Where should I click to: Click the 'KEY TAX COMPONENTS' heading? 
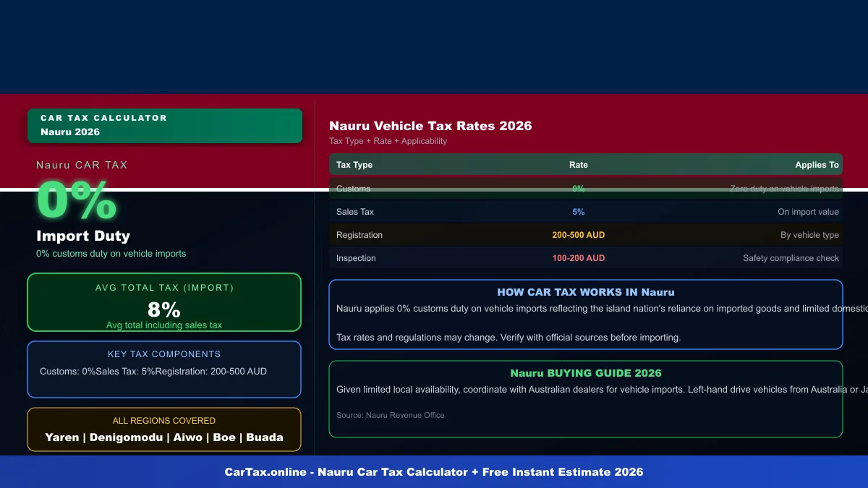click(x=164, y=354)
